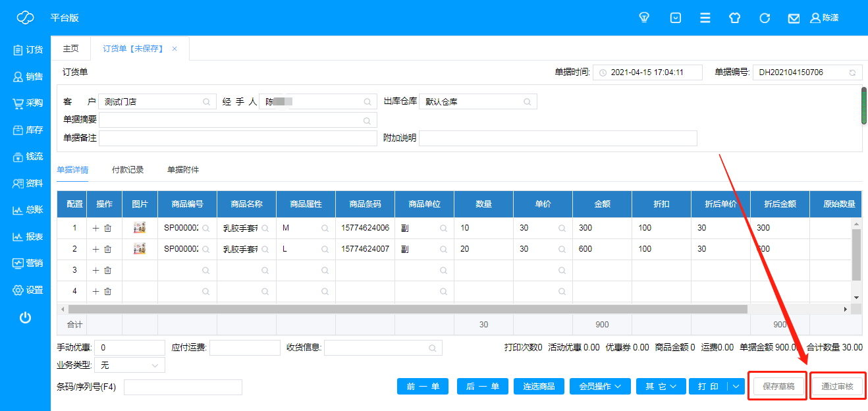
Task: Switch to the 付款记录 tab
Action: click(x=128, y=170)
